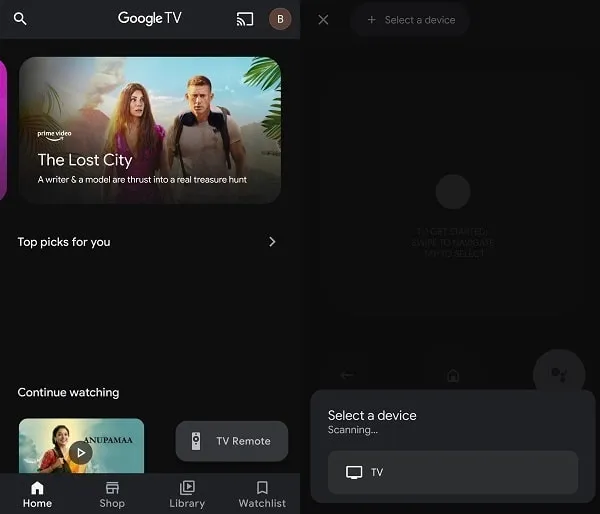Screen dimensions: 600x514
Task: Switch to the Library tab
Action: point(187,494)
